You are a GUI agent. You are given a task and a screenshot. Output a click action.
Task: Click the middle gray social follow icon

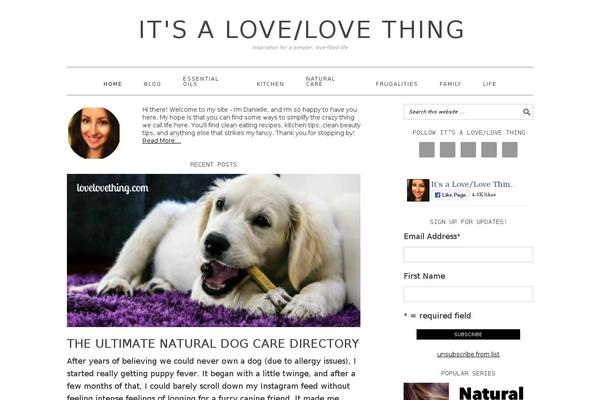(468, 150)
